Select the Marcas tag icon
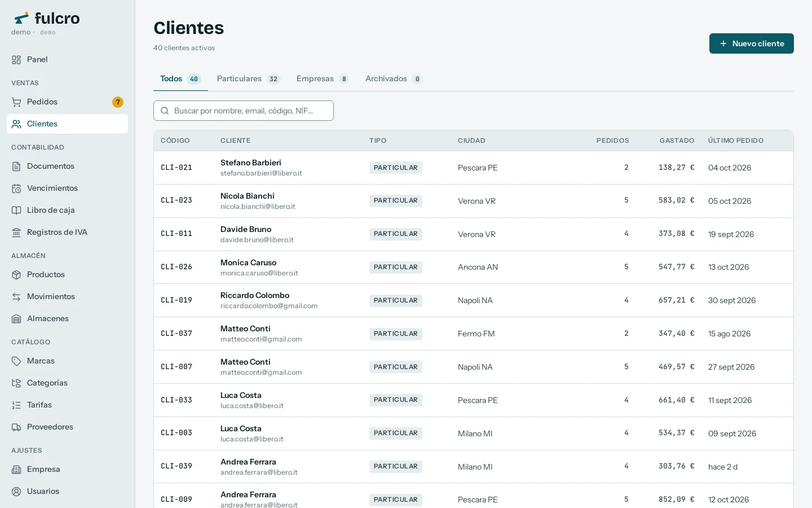This screenshot has width=812, height=508. tap(16, 361)
